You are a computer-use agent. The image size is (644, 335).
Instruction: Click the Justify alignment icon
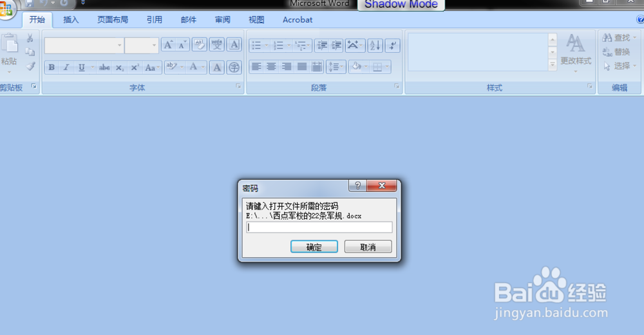tap(302, 66)
